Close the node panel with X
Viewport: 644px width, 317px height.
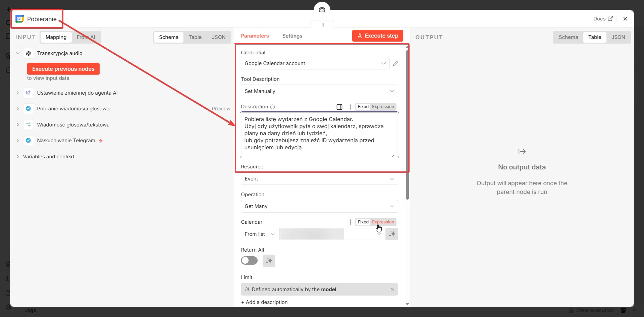625,19
